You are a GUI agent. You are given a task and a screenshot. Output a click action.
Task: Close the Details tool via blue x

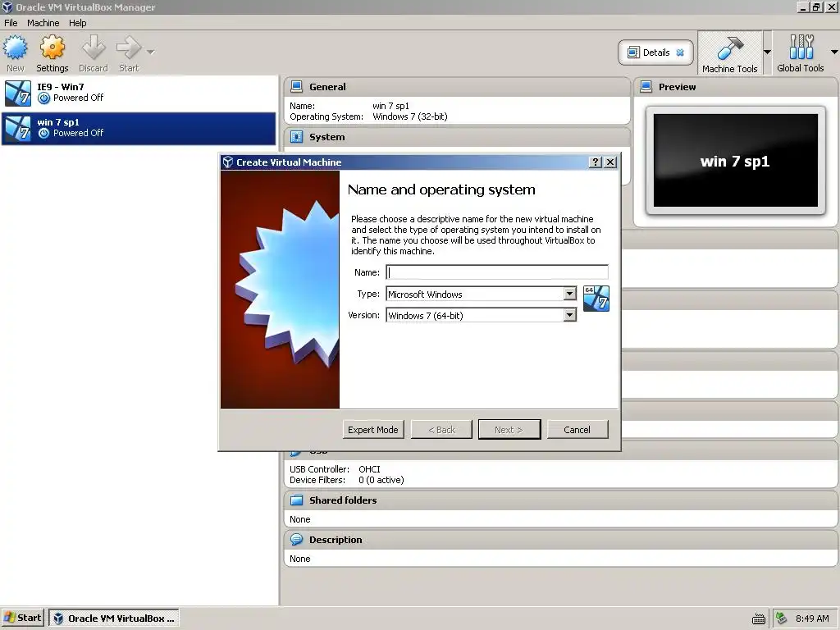pyautogui.click(x=680, y=52)
